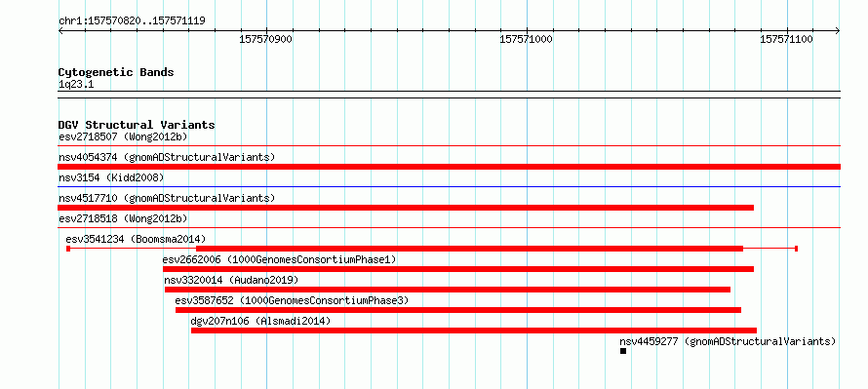Screen dimensions: 868x389
Task: Click the small black nsv4459277 marker
Action: [623, 351]
